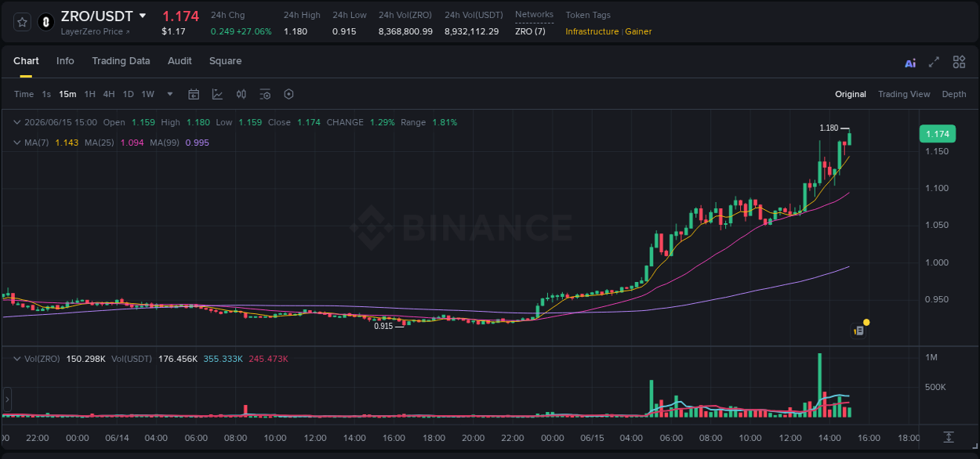Open the Trading Data tab
The height and width of the screenshot is (459, 980).
tap(121, 61)
